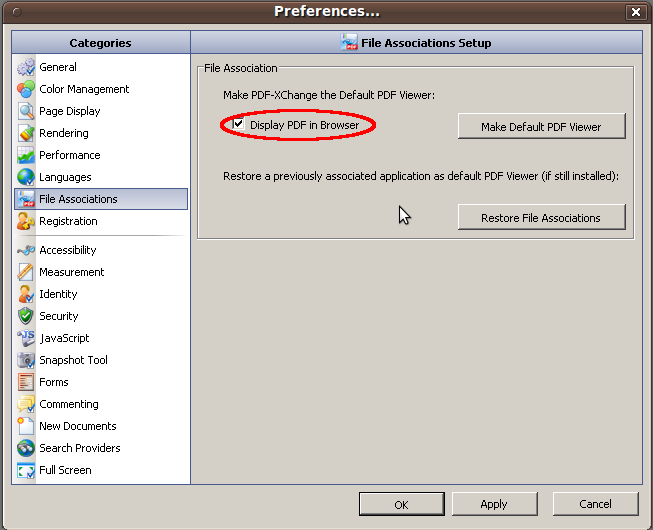This screenshot has width=653, height=530.
Task: Click the Search Providers binoculars icon
Action: point(26,448)
